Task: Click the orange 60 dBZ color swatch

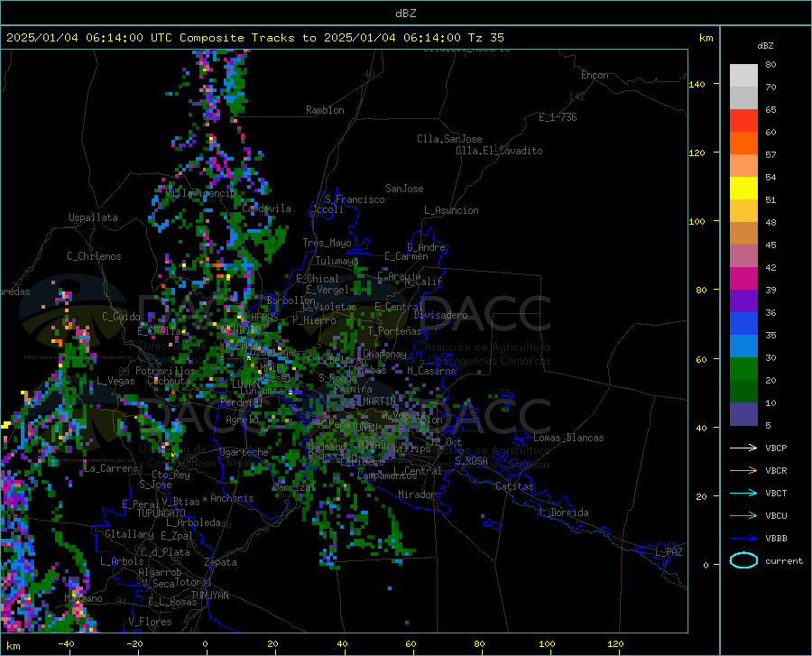Action: coord(743,143)
